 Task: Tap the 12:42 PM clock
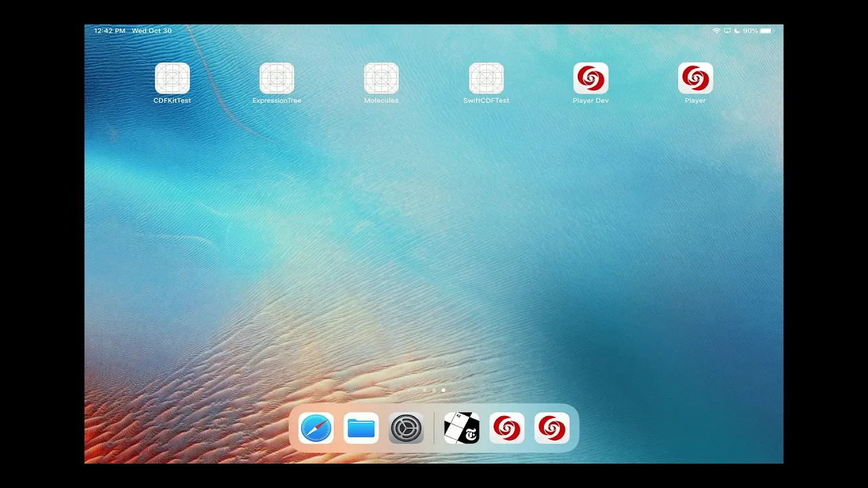pos(110,31)
